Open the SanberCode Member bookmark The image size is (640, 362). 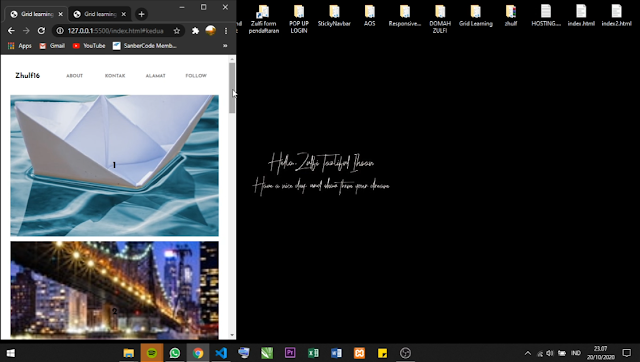pyautogui.click(x=145, y=46)
